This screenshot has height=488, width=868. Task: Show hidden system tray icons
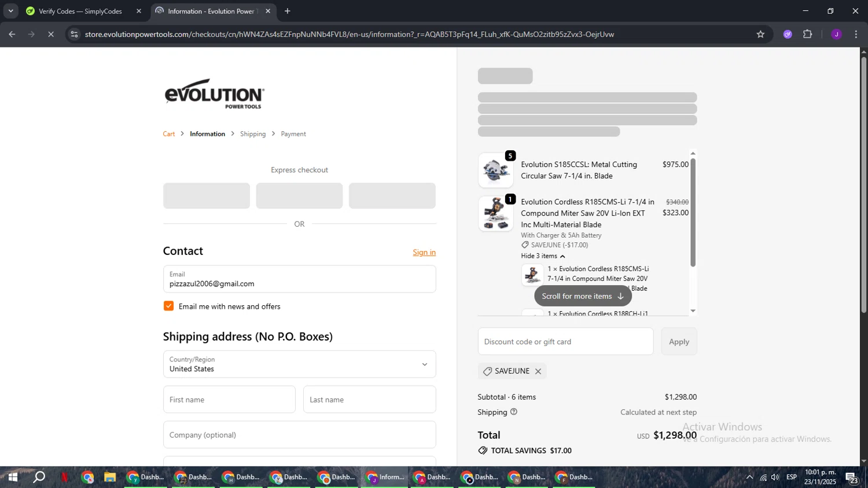pos(749,477)
